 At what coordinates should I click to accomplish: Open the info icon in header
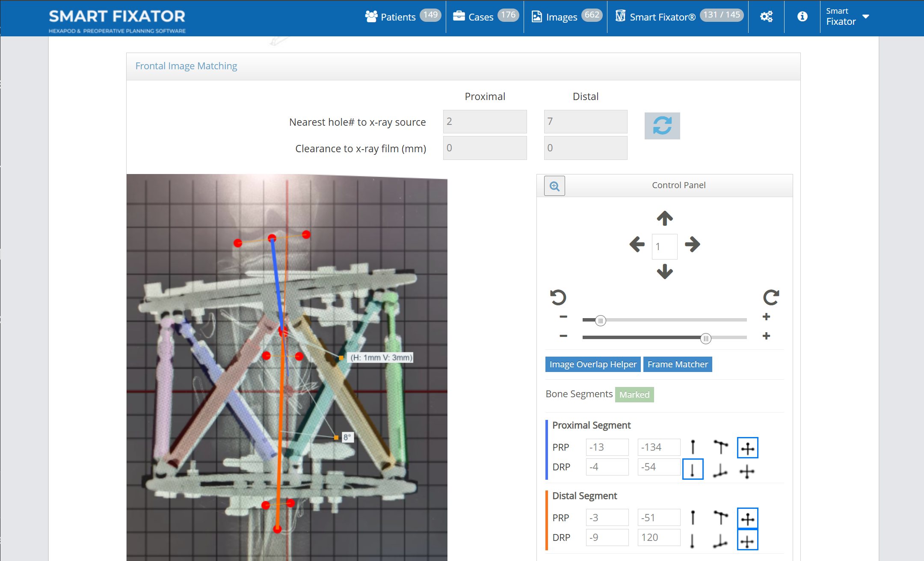click(802, 17)
